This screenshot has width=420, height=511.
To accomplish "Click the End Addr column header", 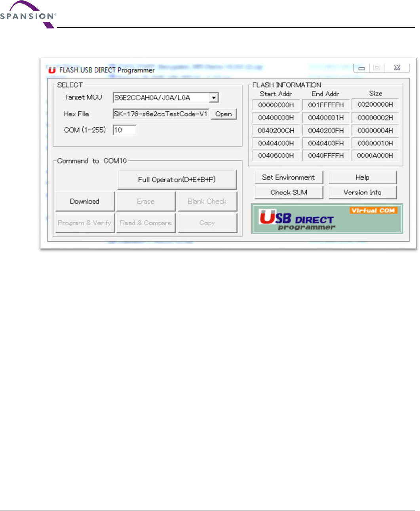I will 325,94.
